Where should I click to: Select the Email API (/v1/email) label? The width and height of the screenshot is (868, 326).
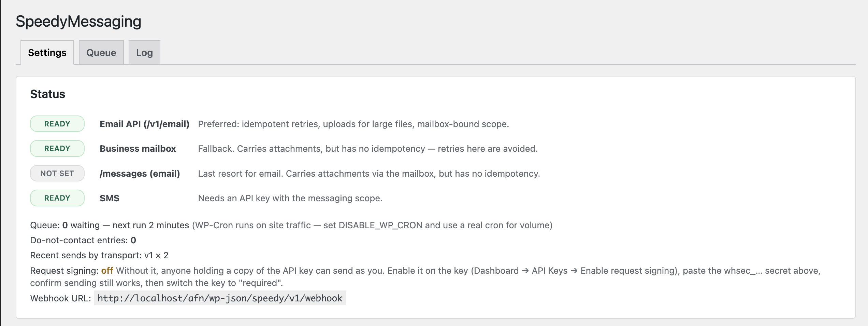(x=144, y=124)
